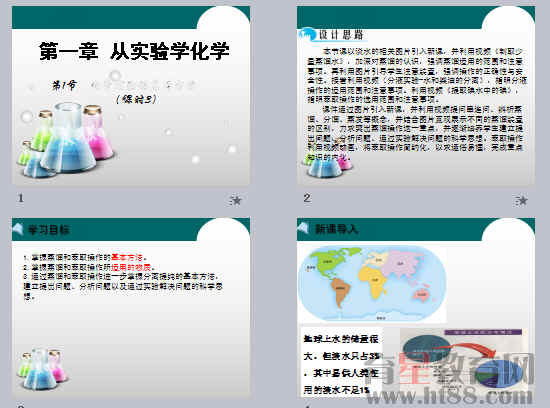Select slide 1 thumbnail titled 第一章 从实验学化学

(x=131, y=95)
